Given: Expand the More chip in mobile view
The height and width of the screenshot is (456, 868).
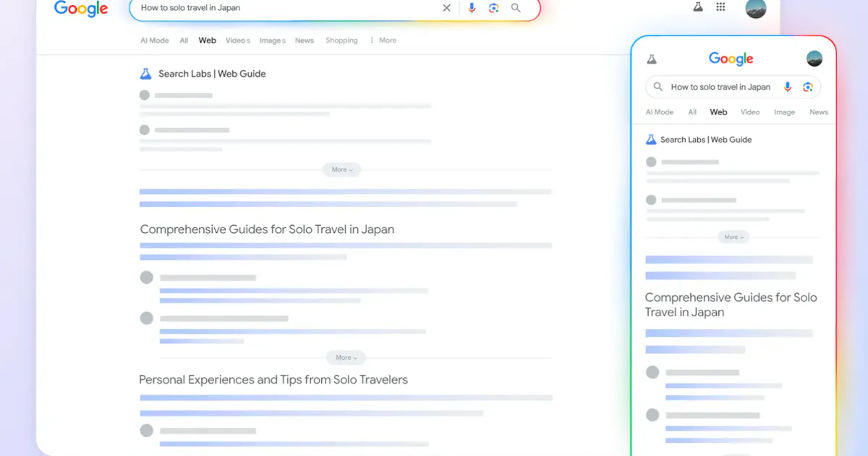Looking at the screenshot, I should click(733, 237).
